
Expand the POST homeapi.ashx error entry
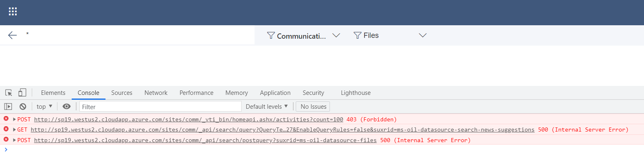(x=15, y=119)
